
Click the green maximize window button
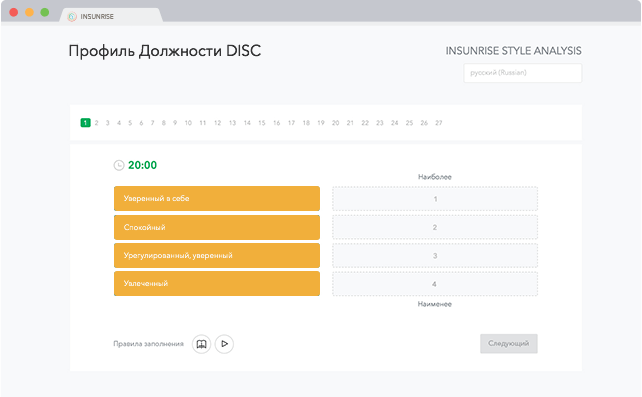[45, 12]
